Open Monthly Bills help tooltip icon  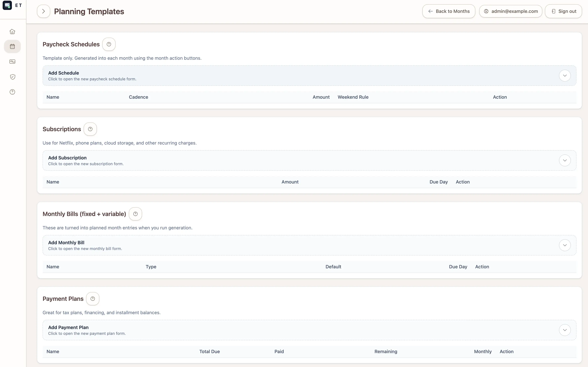[135, 214]
